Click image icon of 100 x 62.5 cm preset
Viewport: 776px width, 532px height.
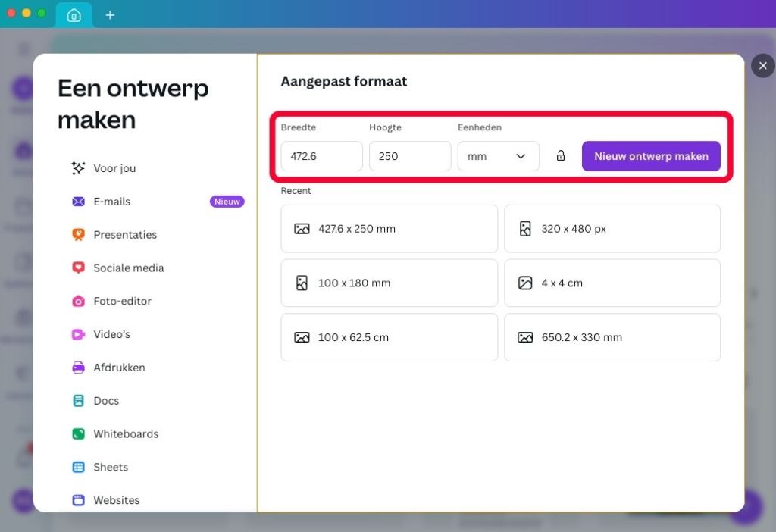pos(302,337)
